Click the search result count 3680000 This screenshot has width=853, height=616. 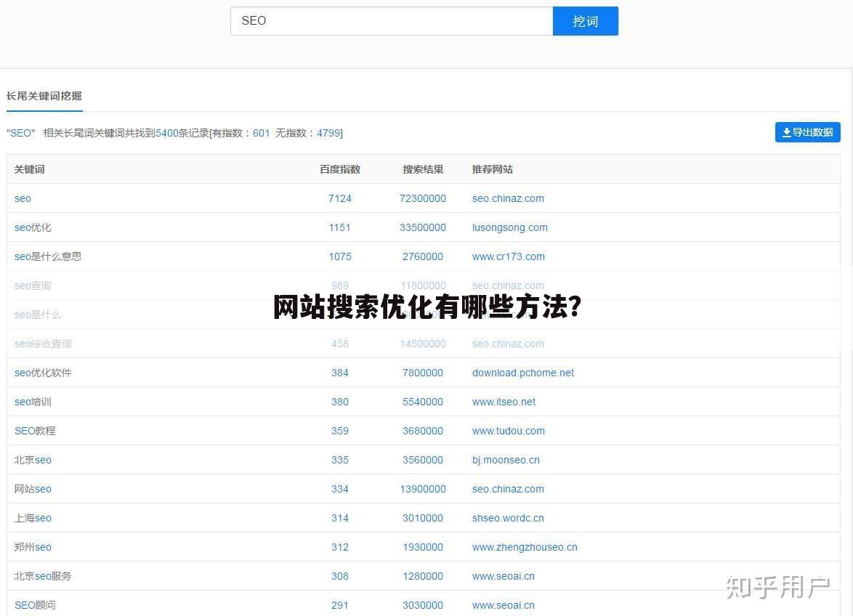(423, 431)
